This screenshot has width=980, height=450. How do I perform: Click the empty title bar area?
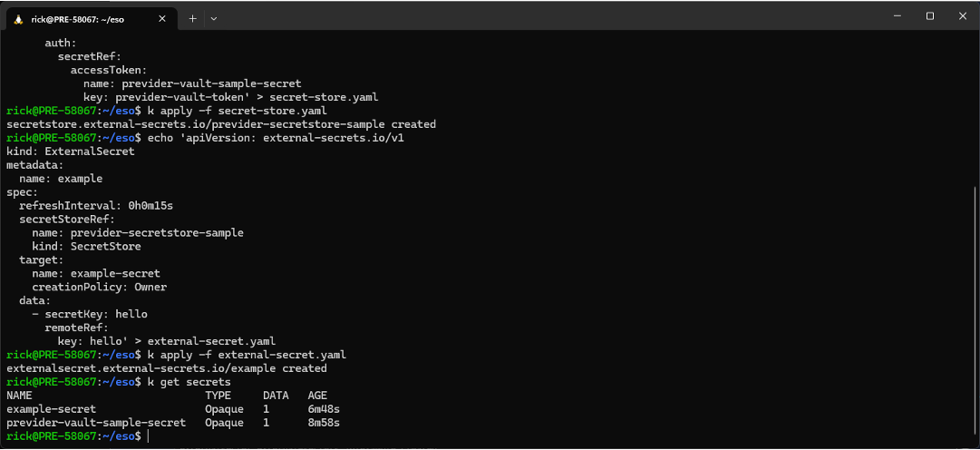click(550, 17)
